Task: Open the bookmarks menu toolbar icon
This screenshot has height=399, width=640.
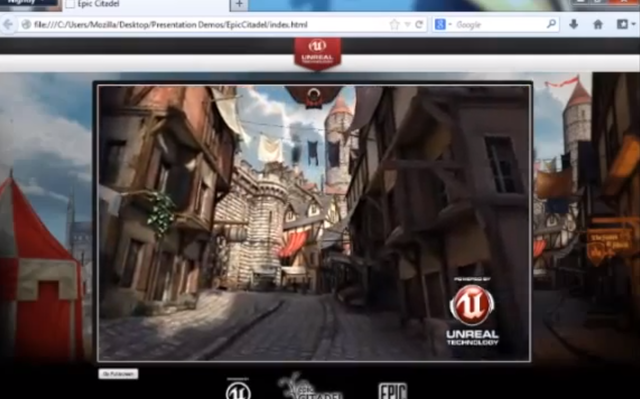Action: tap(622, 24)
